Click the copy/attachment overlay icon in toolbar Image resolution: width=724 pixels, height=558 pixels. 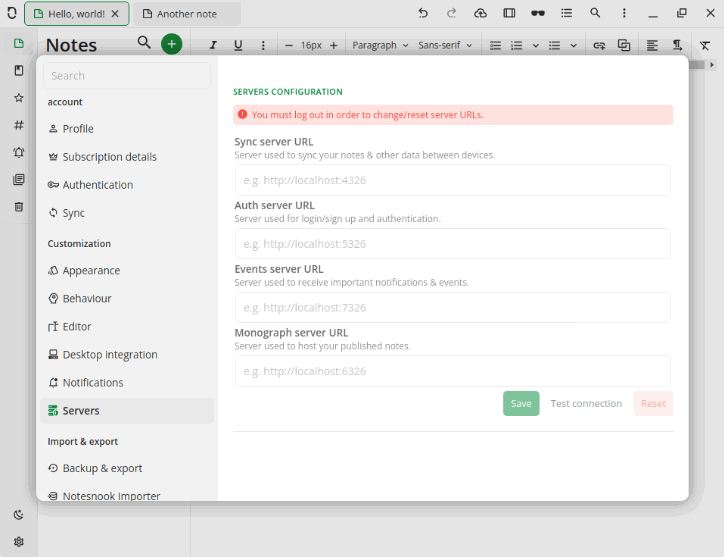tap(624, 45)
